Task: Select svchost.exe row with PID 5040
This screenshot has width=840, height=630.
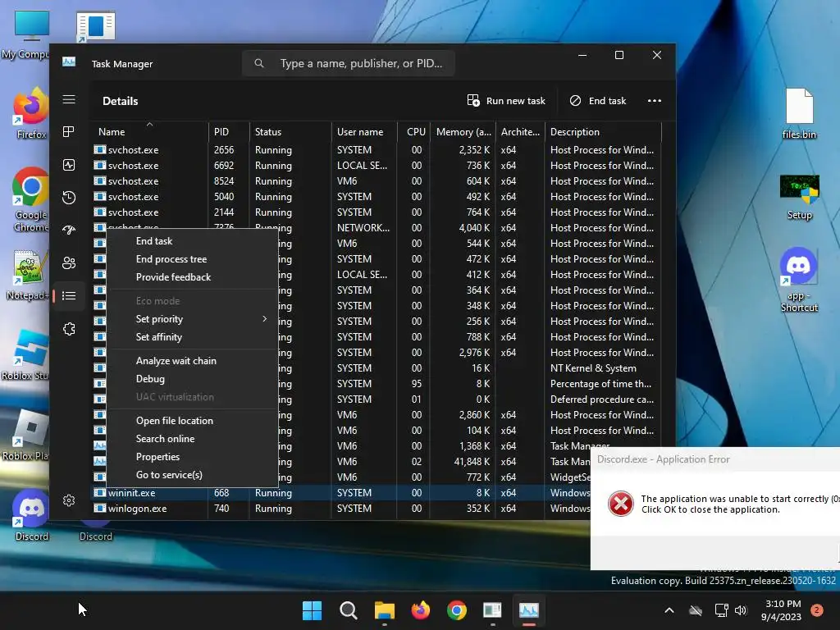Action: pyautogui.click(x=377, y=197)
